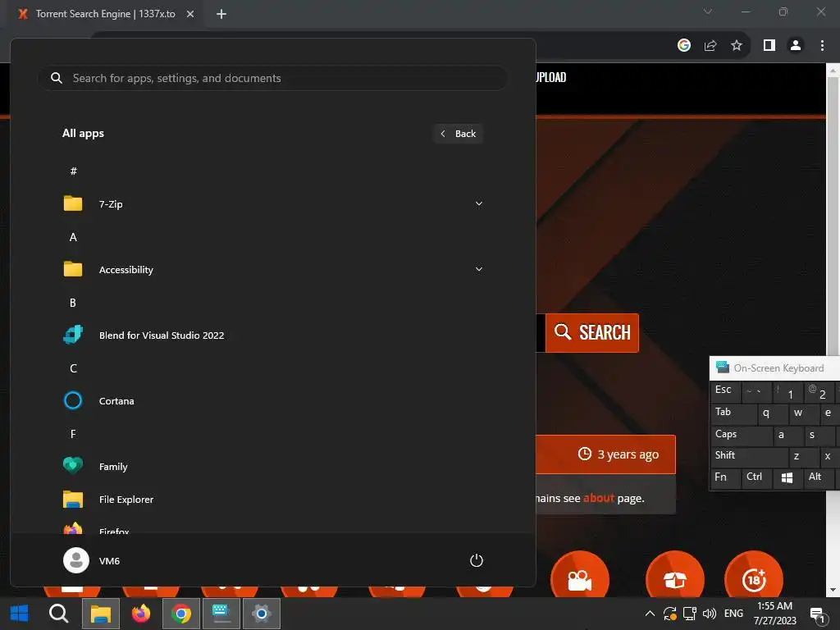Toggle Caps on the On-Screen Keyboard
This screenshot has width=840, height=630.
click(741, 435)
